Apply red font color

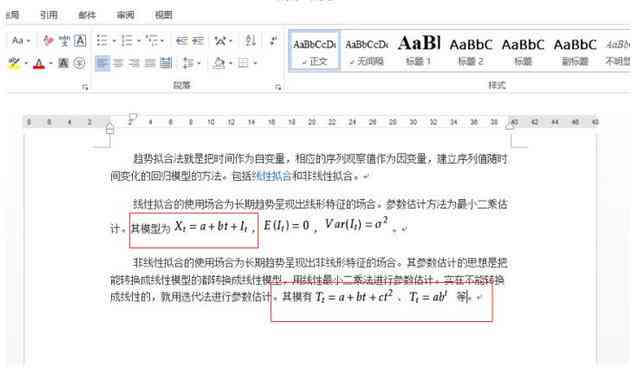coord(39,63)
